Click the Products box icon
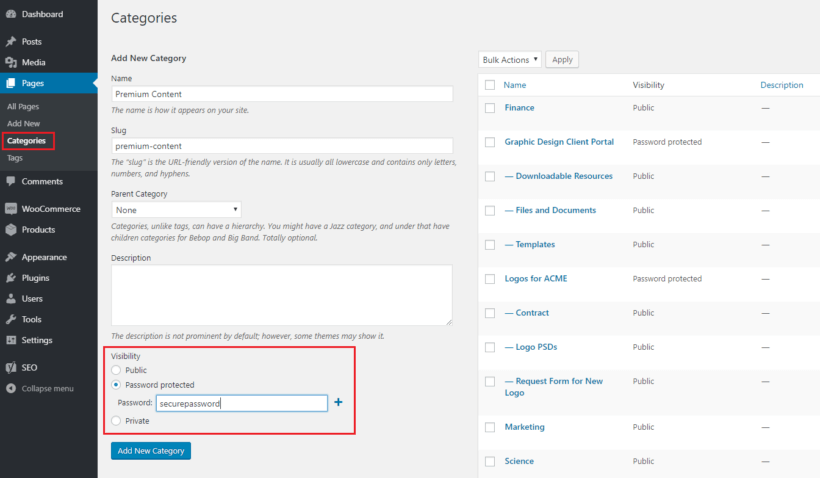Image resolution: width=820 pixels, height=478 pixels. (11, 230)
